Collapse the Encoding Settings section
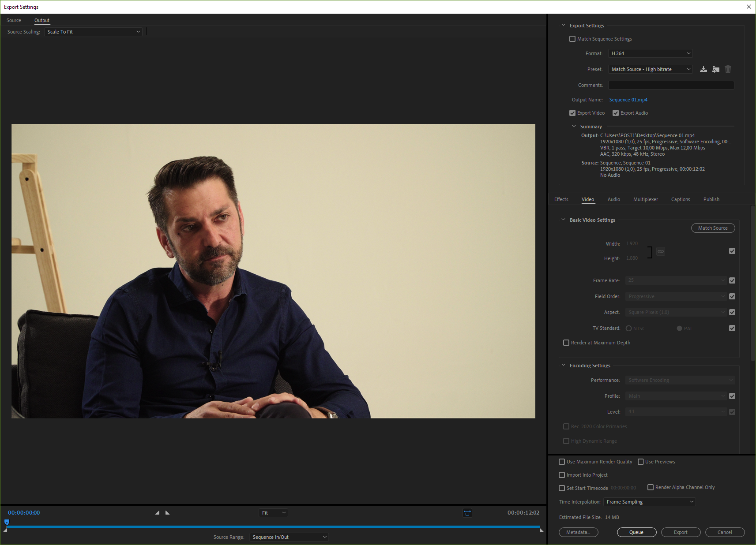 click(563, 365)
